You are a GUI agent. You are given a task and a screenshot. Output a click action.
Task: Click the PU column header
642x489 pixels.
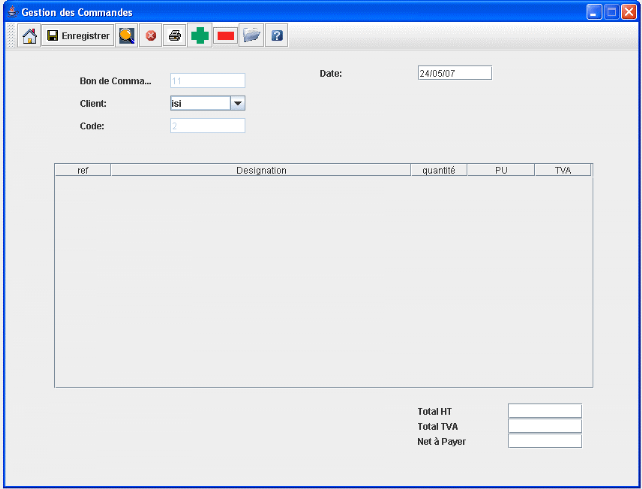pos(501,170)
